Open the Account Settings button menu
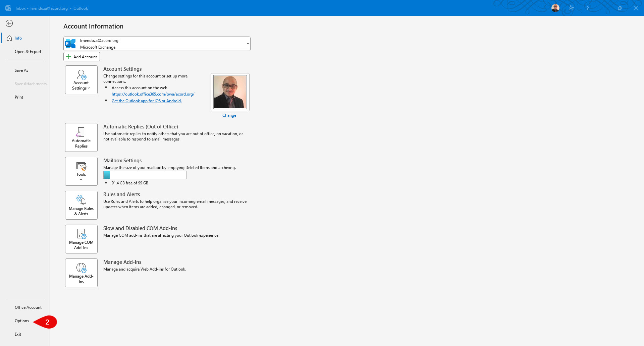The image size is (644, 346). [81, 80]
